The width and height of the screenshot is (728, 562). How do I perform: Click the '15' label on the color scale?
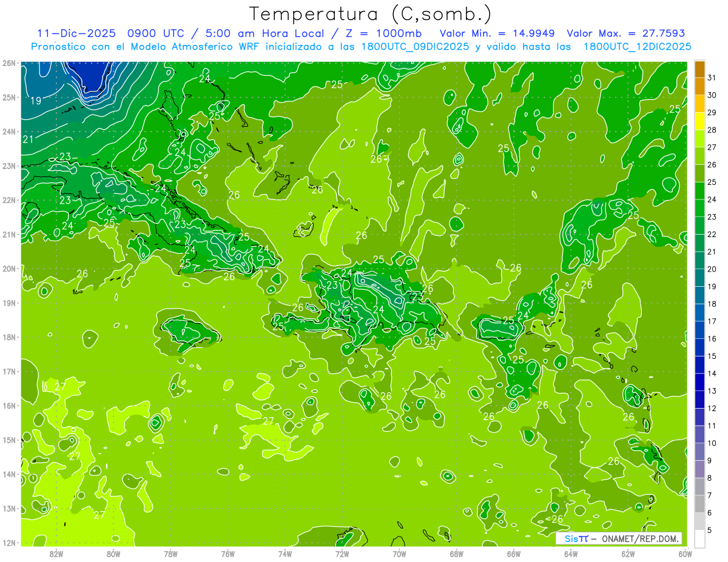[712, 356]
